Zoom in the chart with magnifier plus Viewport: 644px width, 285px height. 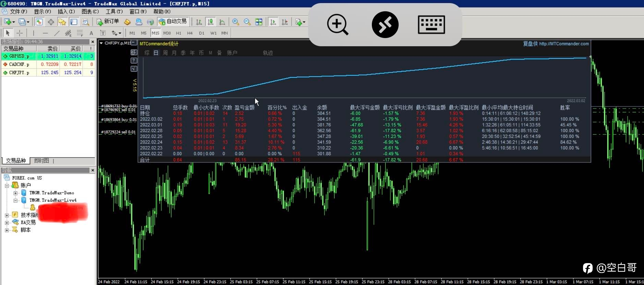[x=235, y=22]
